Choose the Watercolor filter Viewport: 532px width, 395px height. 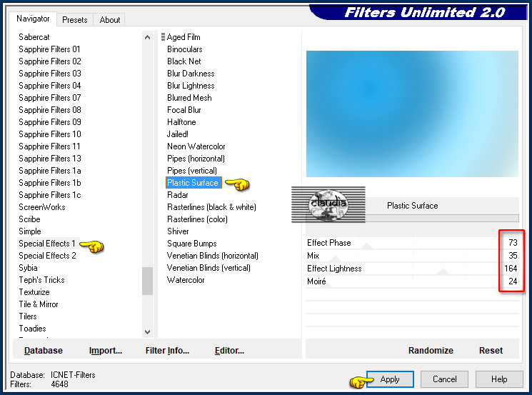186,280
